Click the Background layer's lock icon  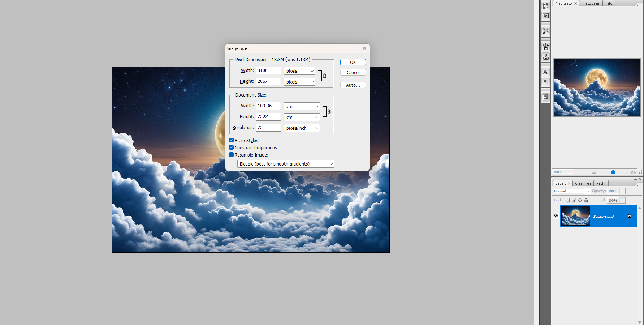(x=629, y=216)
